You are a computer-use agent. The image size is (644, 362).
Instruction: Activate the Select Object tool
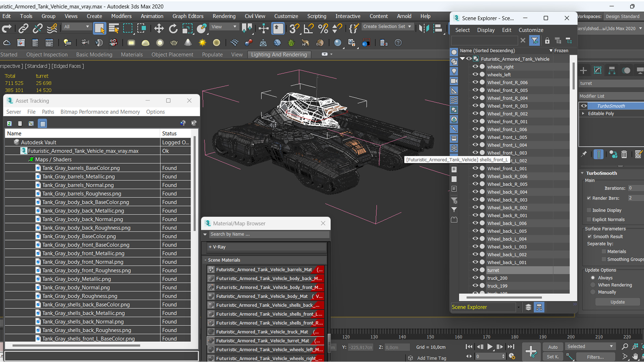100,28
